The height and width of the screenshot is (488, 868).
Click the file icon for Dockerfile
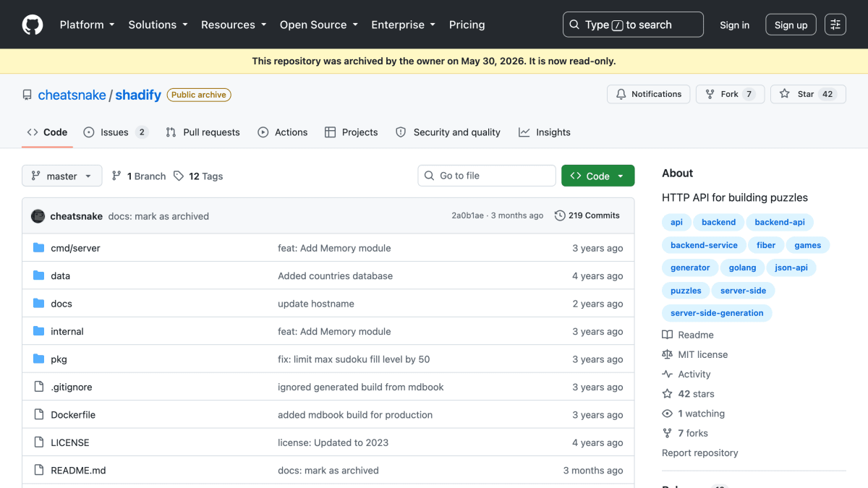coord(39,415)
